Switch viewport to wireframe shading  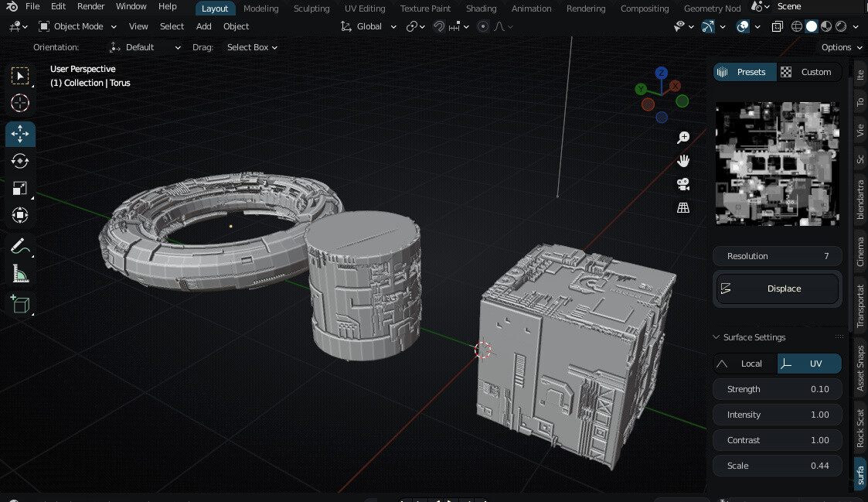point(796,26)
